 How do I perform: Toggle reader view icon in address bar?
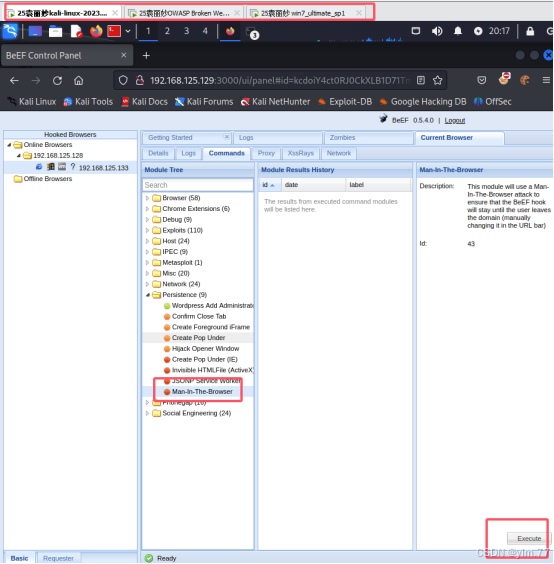coord(421,80)
